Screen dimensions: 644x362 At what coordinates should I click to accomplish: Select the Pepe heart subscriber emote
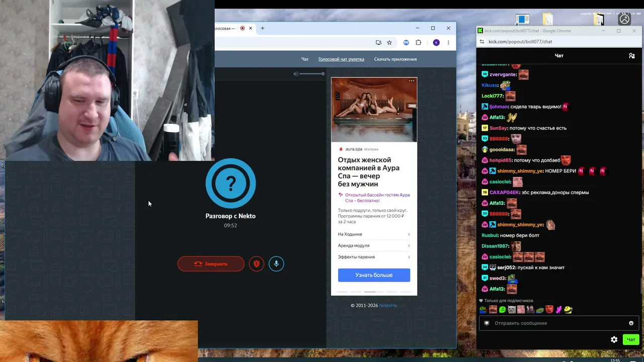point(483,310)
